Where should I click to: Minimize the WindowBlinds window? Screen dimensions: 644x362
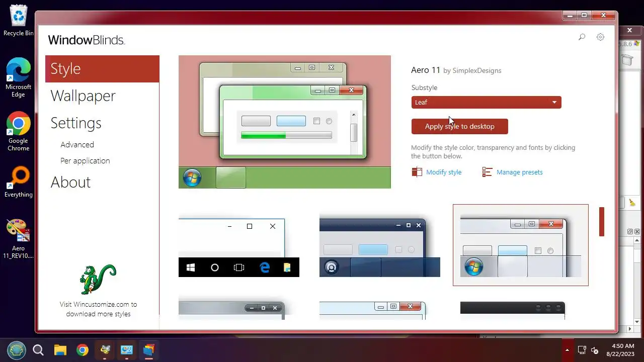pos(570,16)
